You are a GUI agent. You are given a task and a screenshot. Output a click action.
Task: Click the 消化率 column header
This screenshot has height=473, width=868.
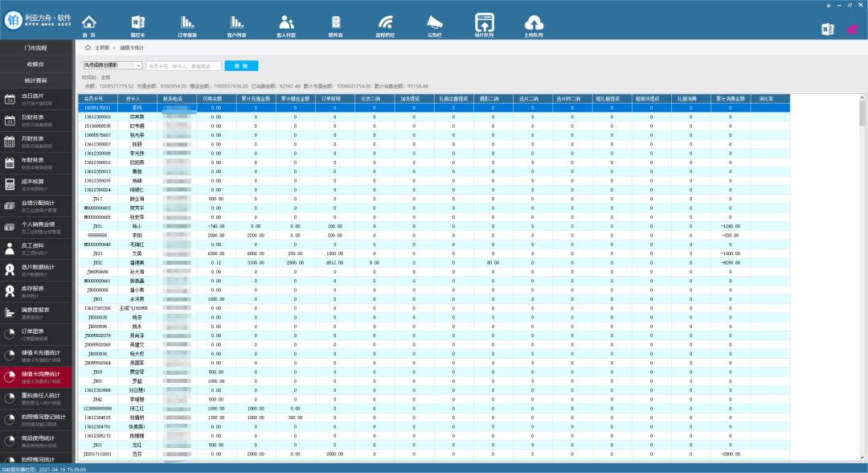770,99
